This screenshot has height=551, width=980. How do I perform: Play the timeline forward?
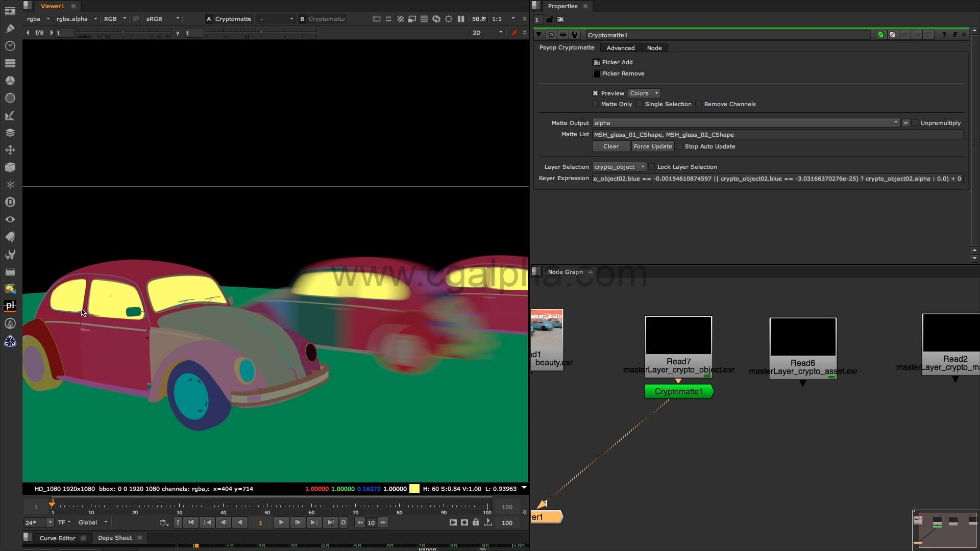281,522
